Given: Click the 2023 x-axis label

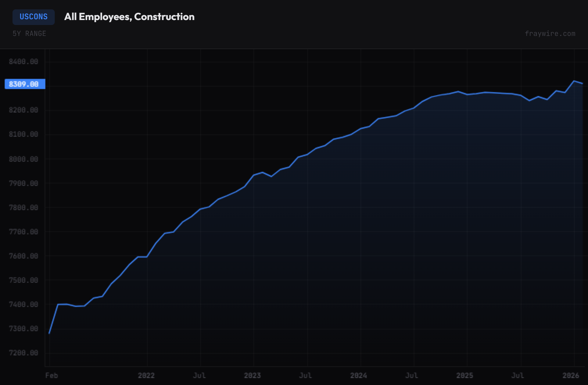Looking at the screenshot, I should point(252,375).
